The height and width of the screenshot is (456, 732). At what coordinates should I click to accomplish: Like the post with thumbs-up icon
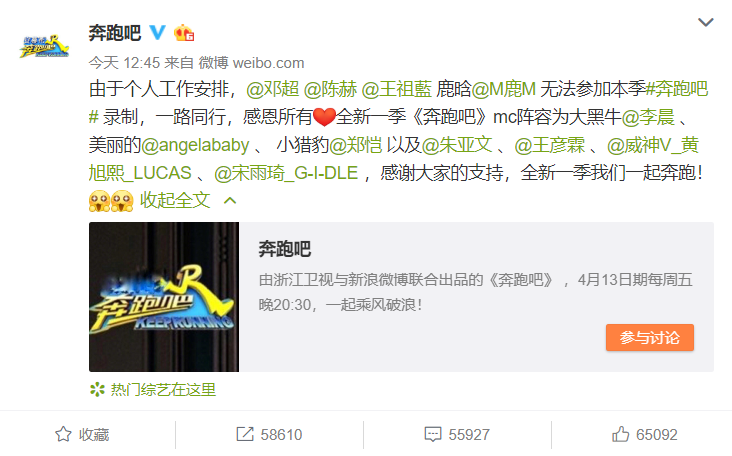click(620, 434)
